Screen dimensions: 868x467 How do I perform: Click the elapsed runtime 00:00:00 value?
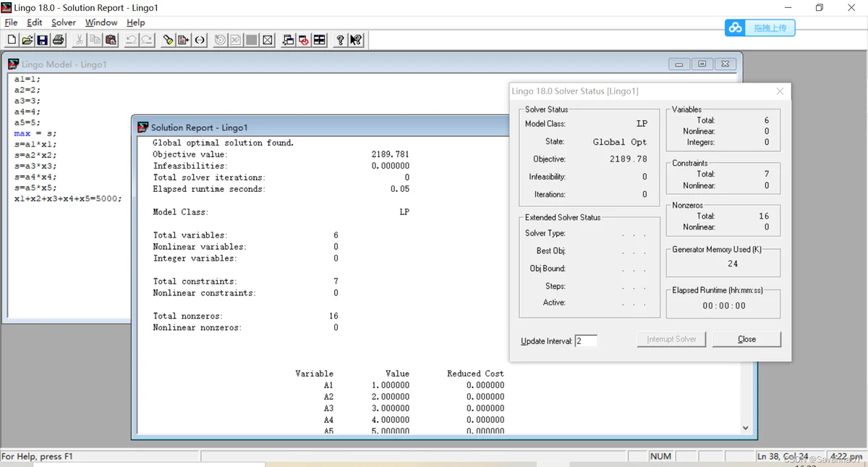click(x=724, y=306)
